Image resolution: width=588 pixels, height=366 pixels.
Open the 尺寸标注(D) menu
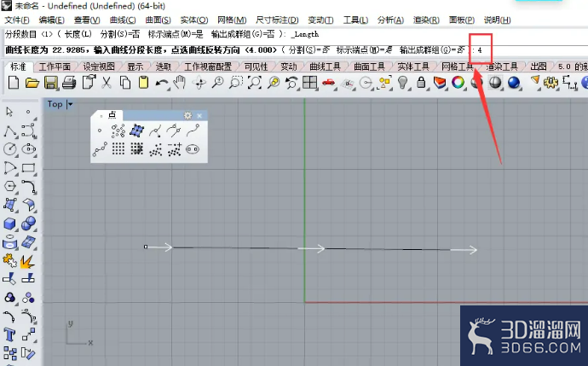click(x=277, y=20)
